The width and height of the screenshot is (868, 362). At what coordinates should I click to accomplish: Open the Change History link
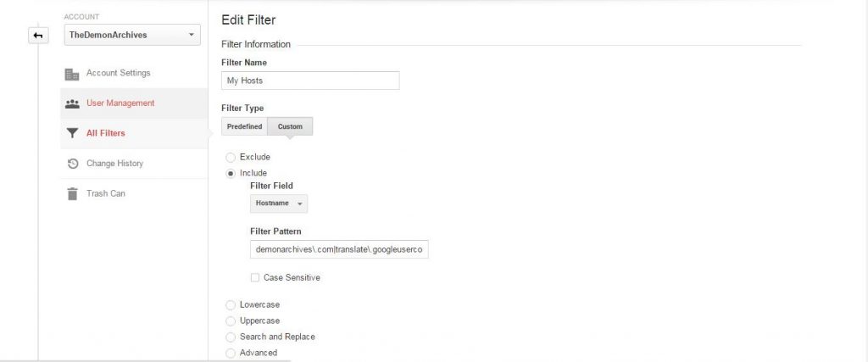point(114,164)
